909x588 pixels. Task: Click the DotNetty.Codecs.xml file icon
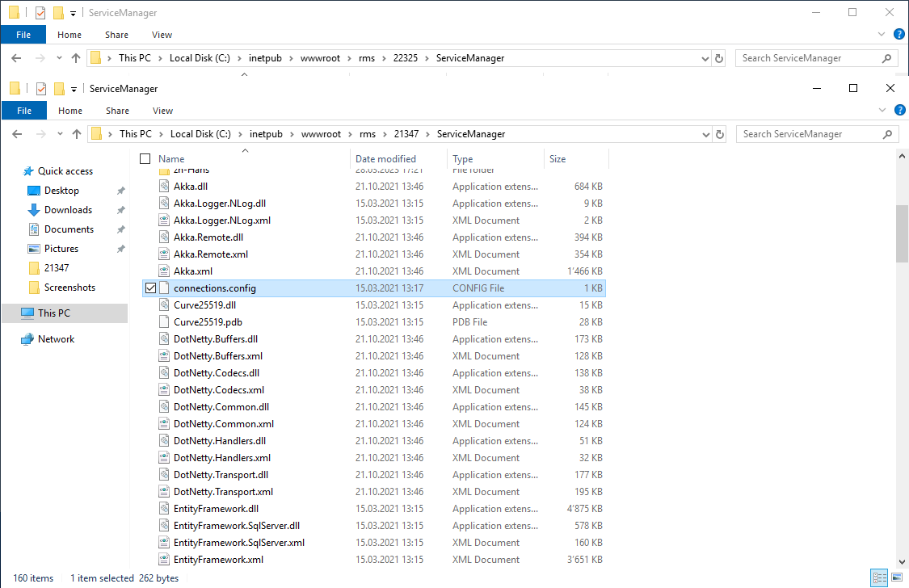click(164, 390)
